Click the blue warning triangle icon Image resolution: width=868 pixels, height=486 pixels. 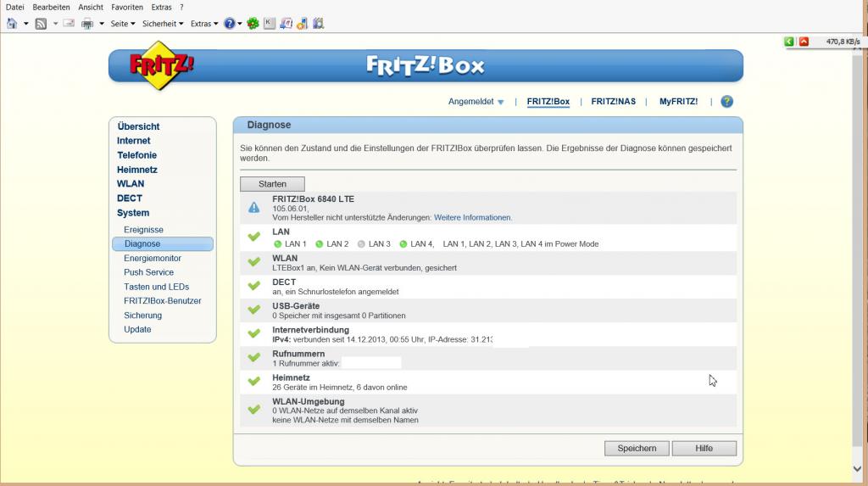253,208
